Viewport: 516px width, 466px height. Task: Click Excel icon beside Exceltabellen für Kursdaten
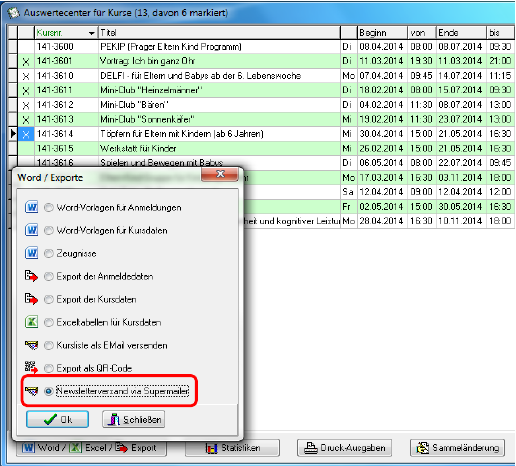tap(31, 322)
